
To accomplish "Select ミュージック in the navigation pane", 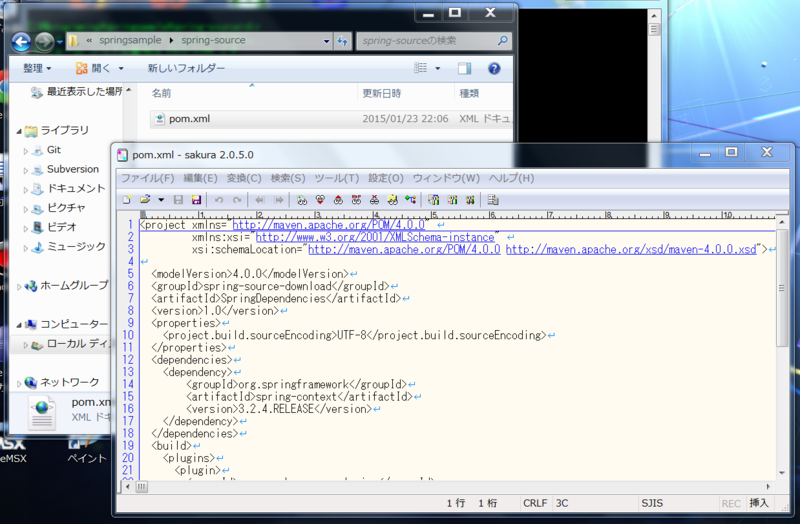I will point(76,246).
